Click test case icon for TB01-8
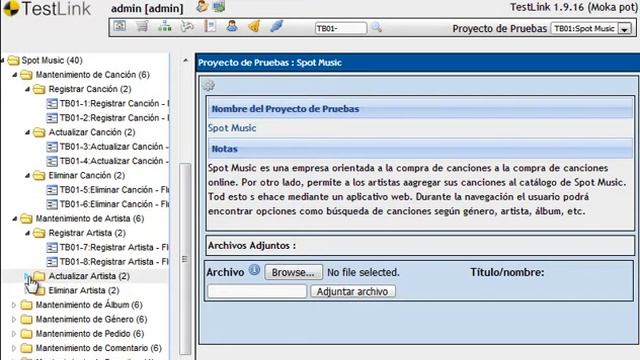 pos(52,262)
